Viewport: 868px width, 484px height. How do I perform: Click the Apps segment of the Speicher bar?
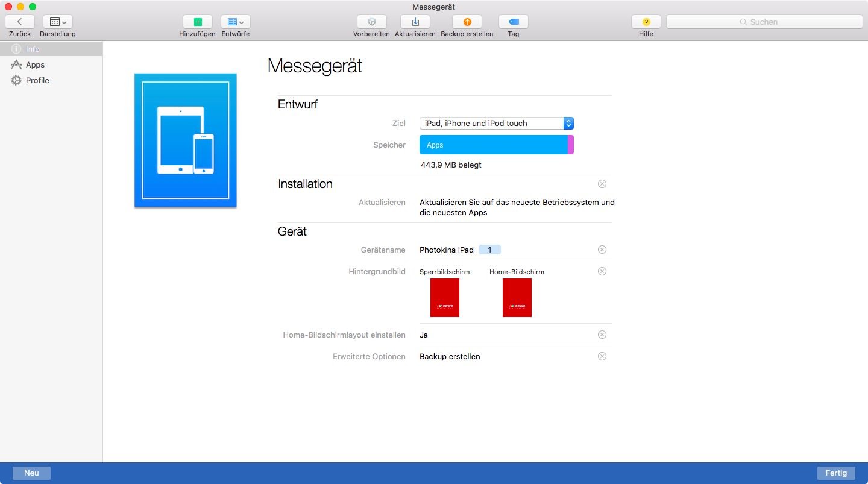tap(488, 145)
